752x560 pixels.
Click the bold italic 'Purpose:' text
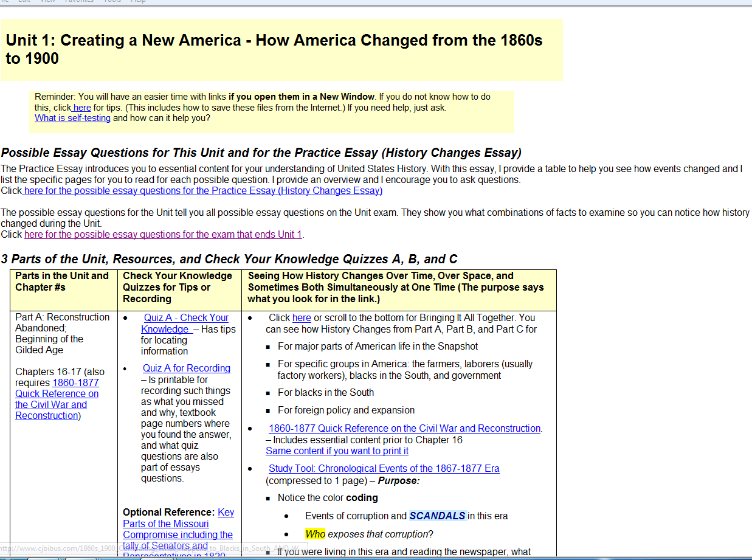pyautogui.click(x=399, y=480)
